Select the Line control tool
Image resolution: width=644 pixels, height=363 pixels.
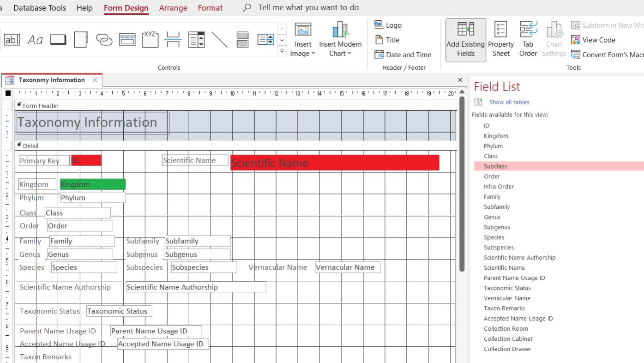pos(219,40)
